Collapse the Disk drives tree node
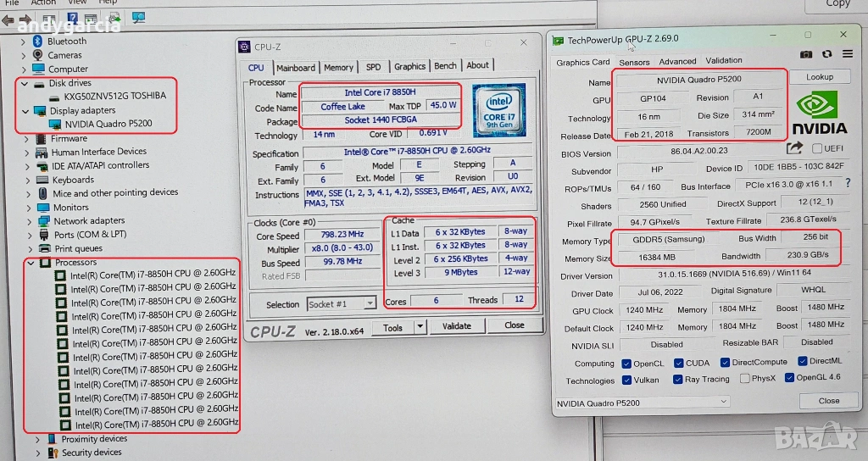The image size is (868, 461). click(x=25, y=83)
